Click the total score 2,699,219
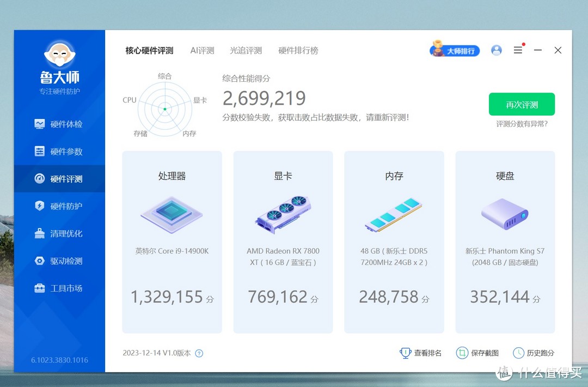The image size is (588, 387). 265,98
